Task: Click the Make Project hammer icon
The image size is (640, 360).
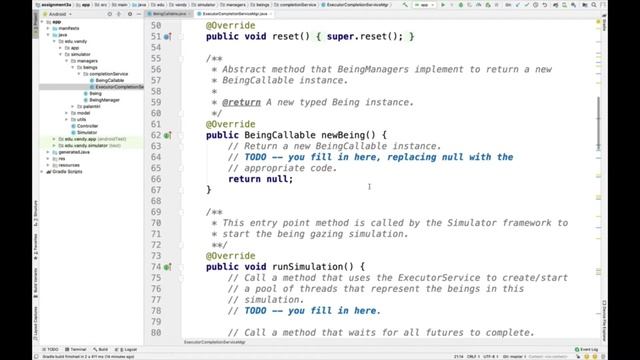Action: click(405, 5)
